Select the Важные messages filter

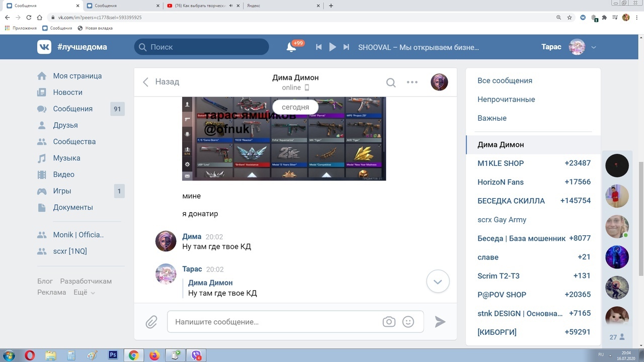(492, 118)
